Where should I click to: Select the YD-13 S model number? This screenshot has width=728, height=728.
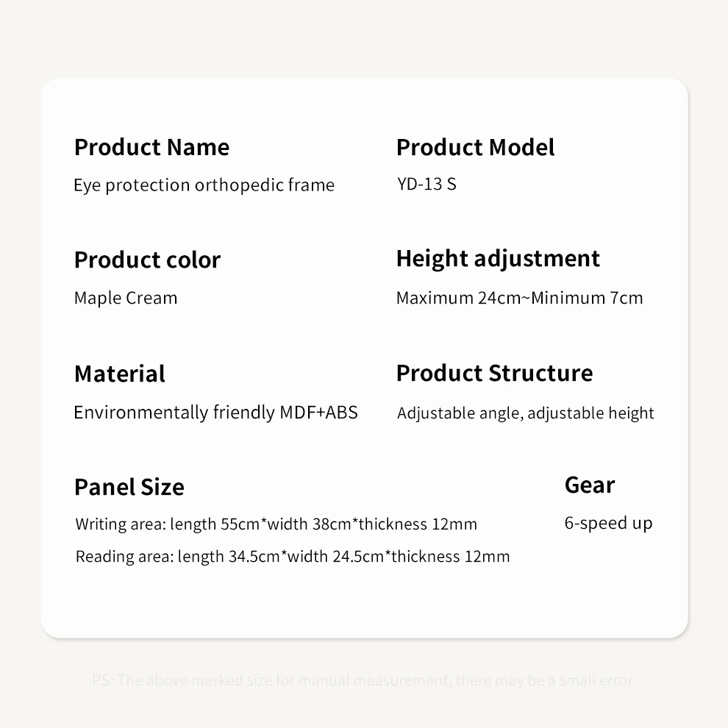tap(427, 185)
